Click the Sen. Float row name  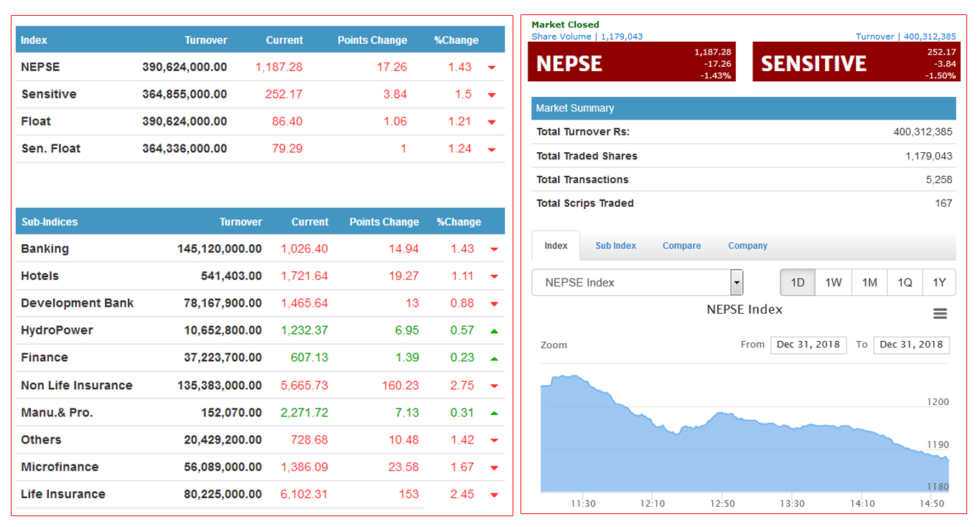click(x=51, y=149)
